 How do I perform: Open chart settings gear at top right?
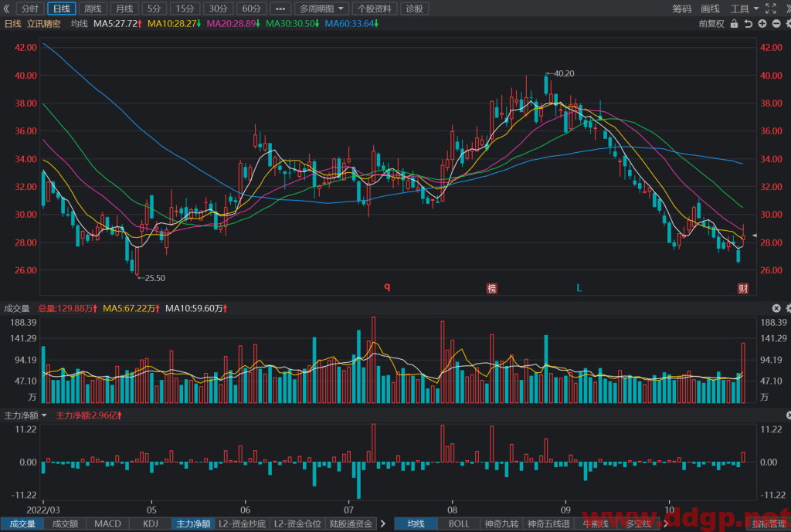788,24
